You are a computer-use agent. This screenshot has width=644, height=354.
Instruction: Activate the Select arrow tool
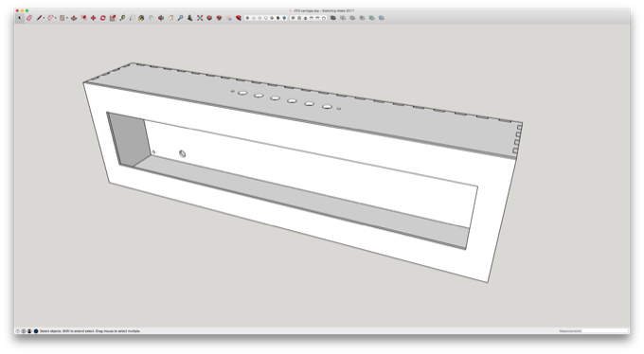19,18
